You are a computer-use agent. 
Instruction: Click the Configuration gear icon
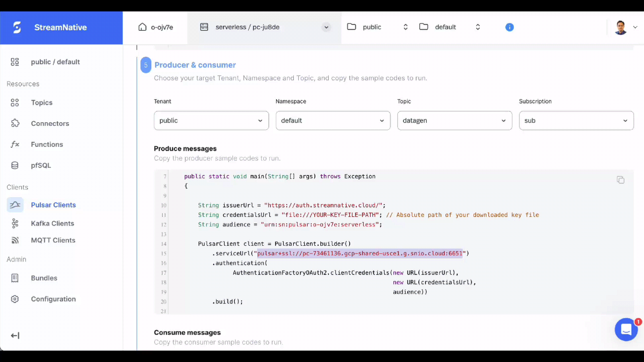[x=15, y=299]
